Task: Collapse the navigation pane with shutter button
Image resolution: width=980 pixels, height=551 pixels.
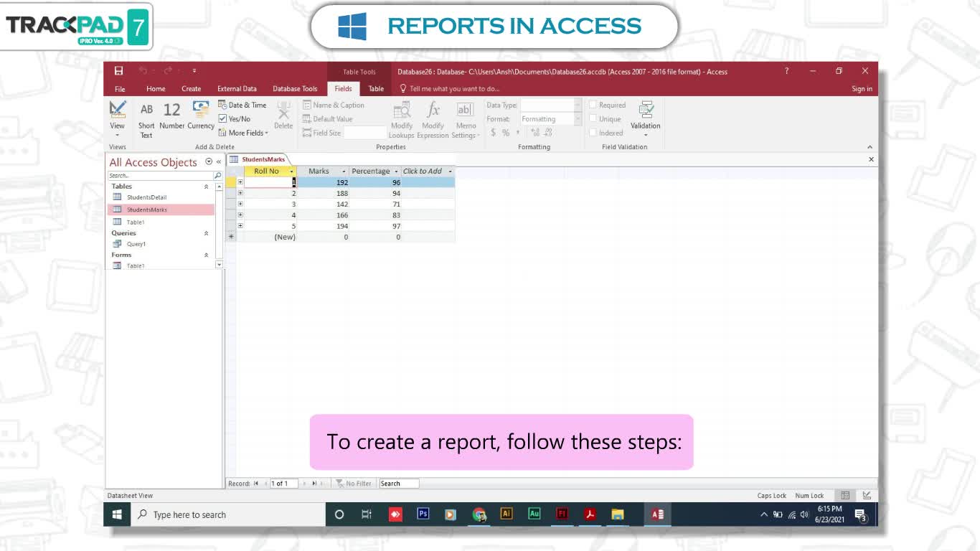Action: (219, 162)
